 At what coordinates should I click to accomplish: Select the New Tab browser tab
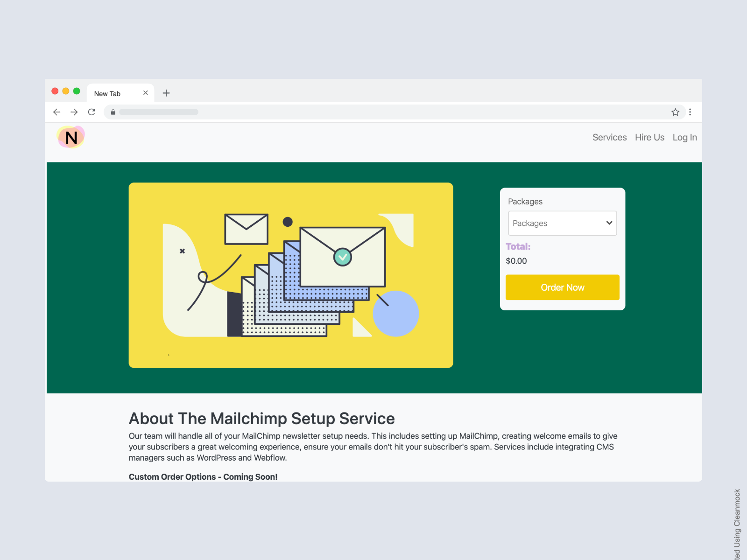pos(120,93)
